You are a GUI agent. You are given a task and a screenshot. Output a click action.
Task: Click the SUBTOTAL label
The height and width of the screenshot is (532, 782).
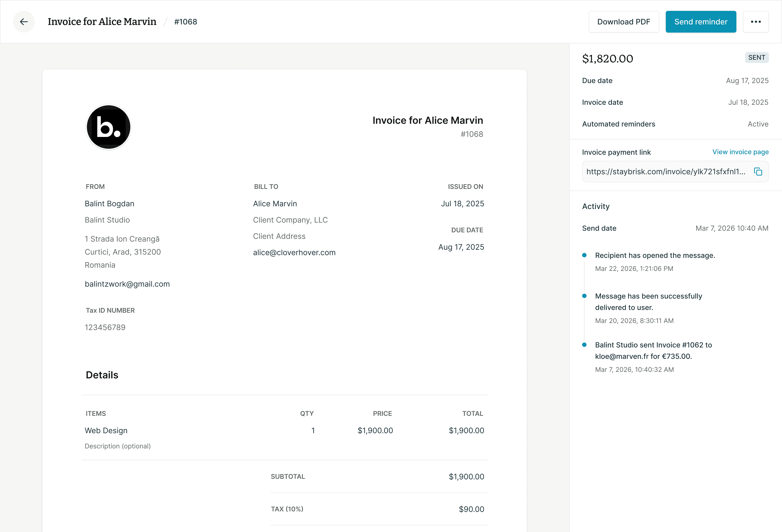pos(288,476)
